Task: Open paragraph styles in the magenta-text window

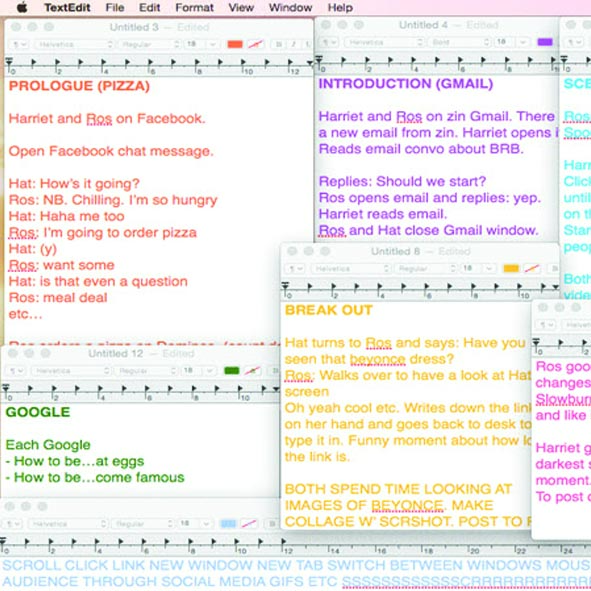Action: point(546,325)
